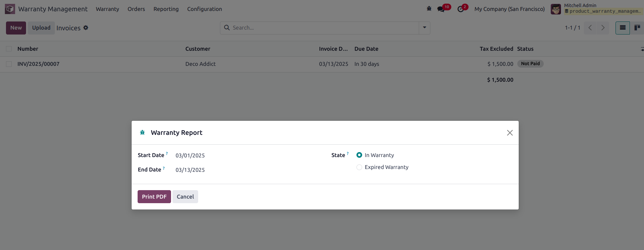
Task: Open the chat messages icon with 10 badge
Action: [441, 9]
